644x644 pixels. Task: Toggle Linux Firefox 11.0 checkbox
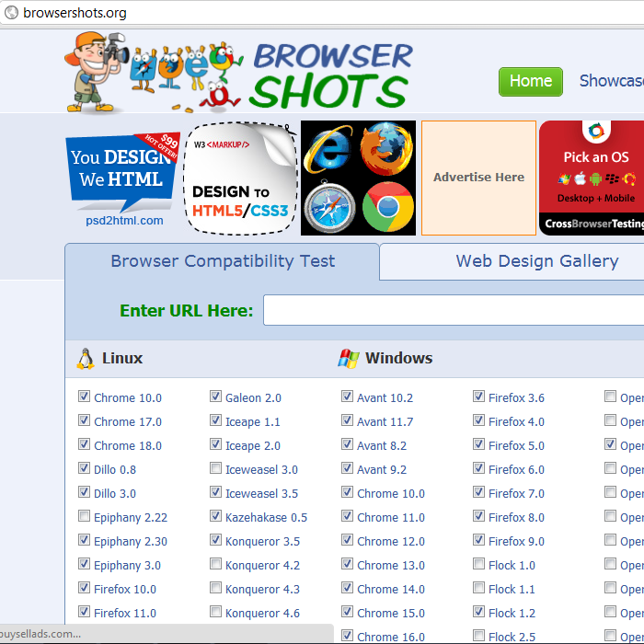coord(85,611)
